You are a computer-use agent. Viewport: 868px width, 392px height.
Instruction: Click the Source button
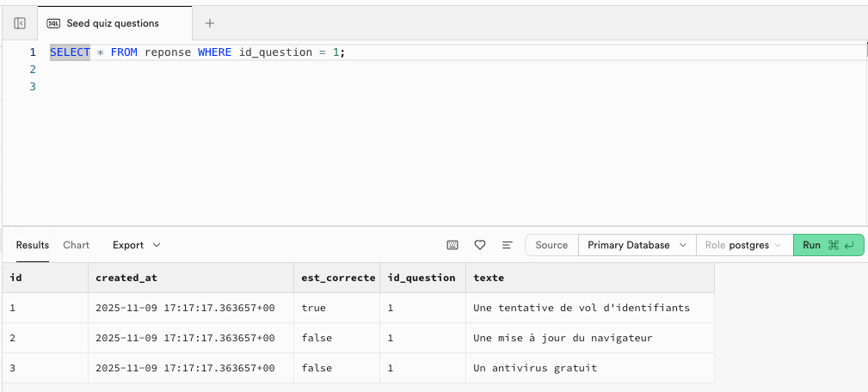pyautogui.click(x=551, y=245)
